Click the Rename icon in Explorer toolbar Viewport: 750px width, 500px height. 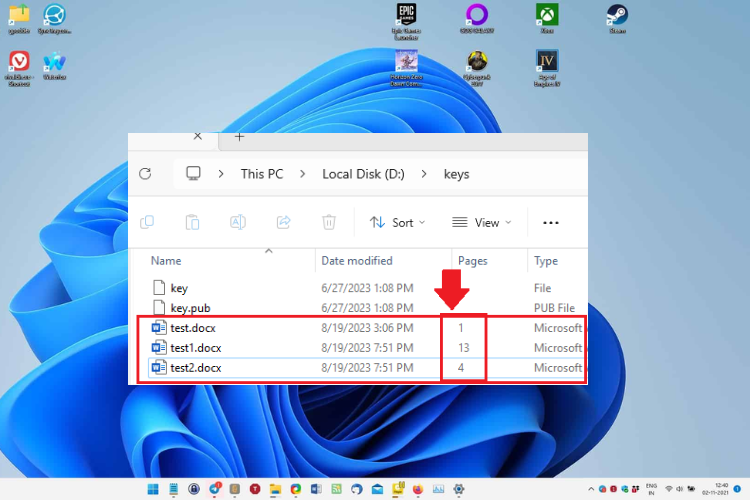tap(238, 222)
